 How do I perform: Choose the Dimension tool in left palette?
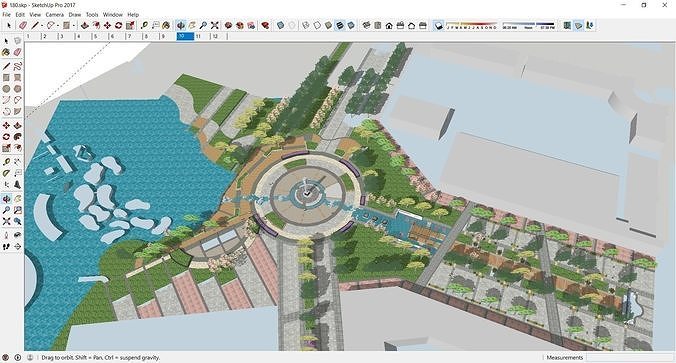click(17, 162)
